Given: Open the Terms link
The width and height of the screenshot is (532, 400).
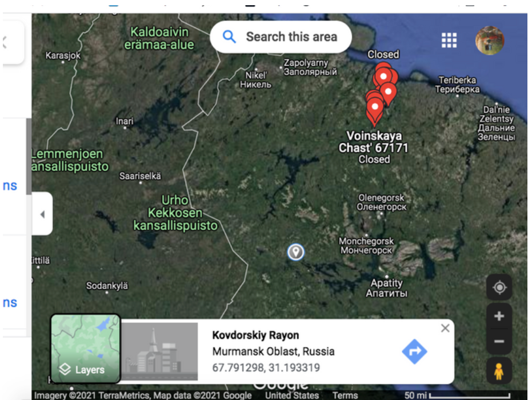Looking at the screenshot, I should tap(345, 395).
